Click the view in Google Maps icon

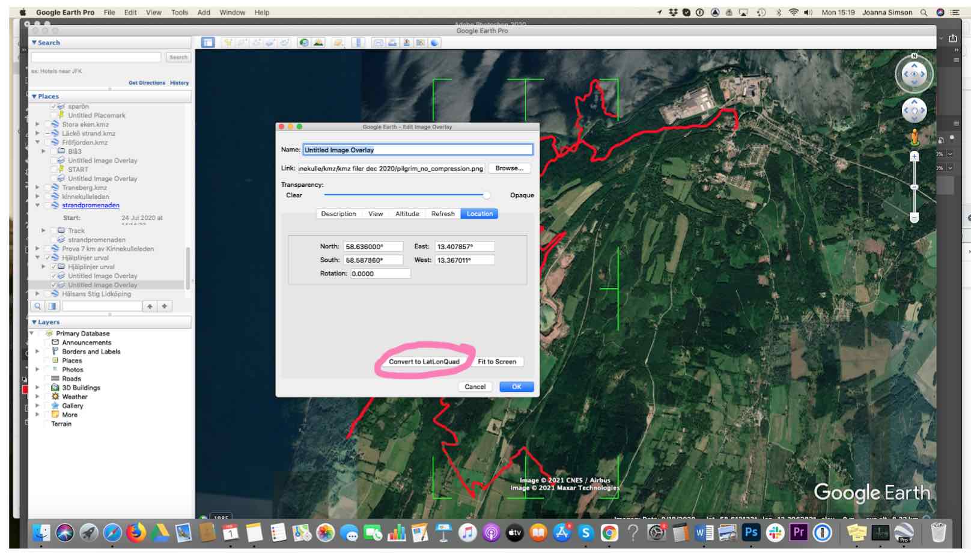pos(421,43)
